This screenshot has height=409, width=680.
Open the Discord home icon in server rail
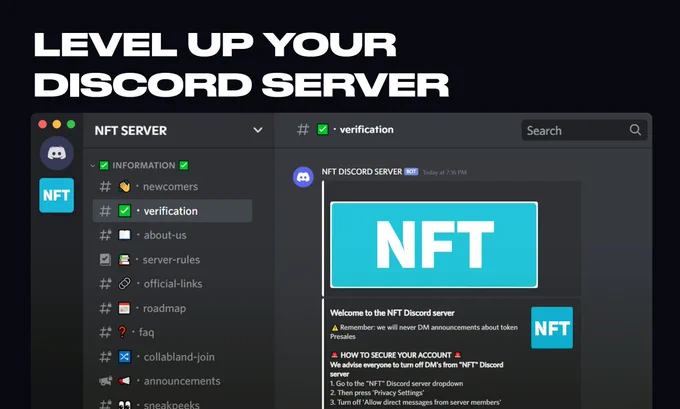pos(56,153)
